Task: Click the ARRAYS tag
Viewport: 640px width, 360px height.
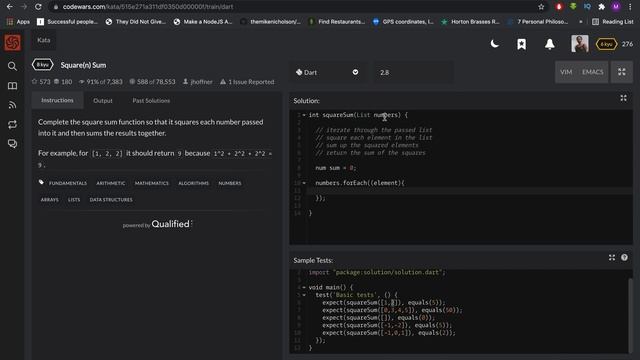Action: 49,200
